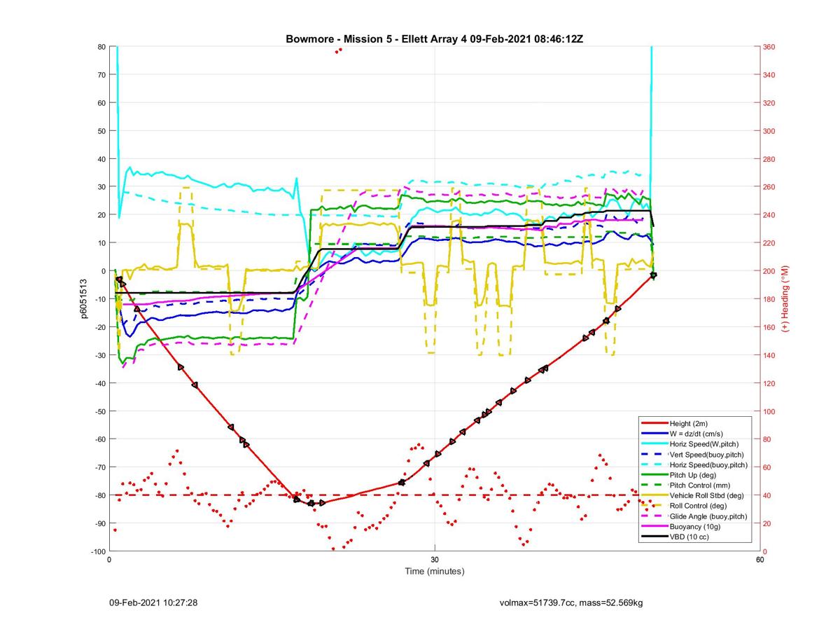Image resolution: width=840 pixels, height=620 pixels.
Task: Click the "10" tick label on left axis
Action: 101,243
